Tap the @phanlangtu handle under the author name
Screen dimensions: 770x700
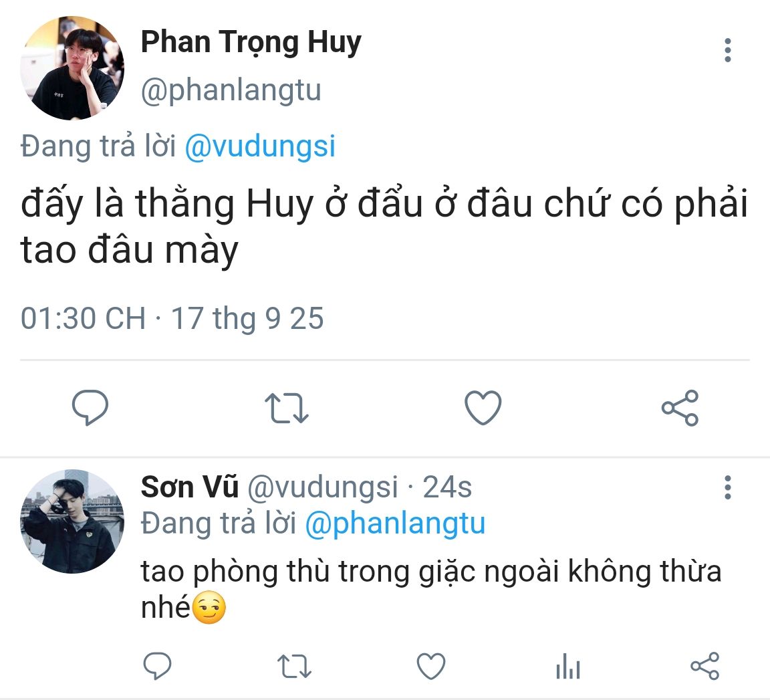[231, 90]
